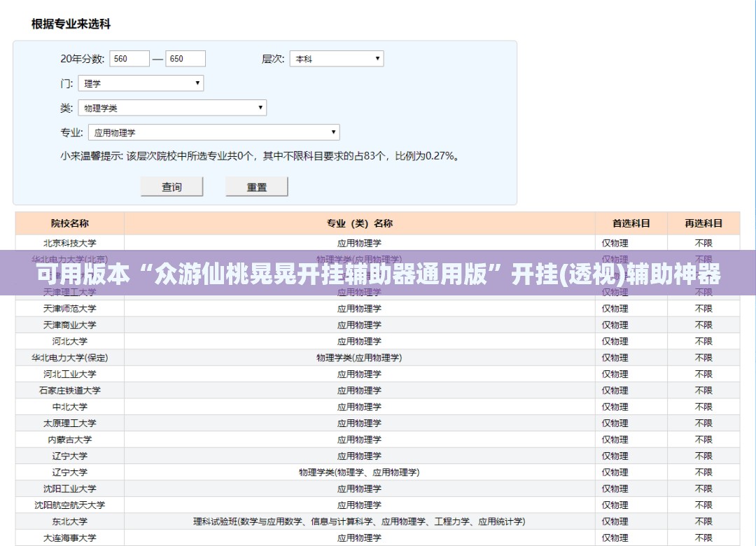Expand the 类 dropdown showing 物理学类
This screenshot has width=756, height=546.
[x=172, y=108]
